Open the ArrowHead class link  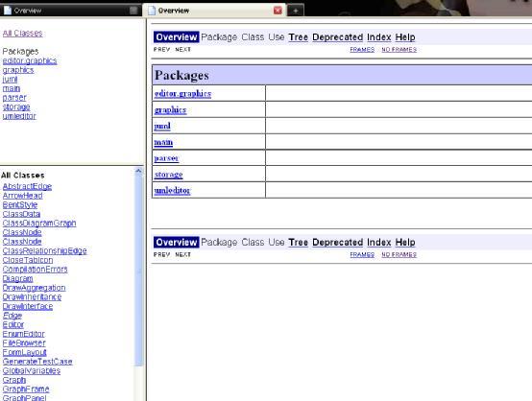coord(22,196)
